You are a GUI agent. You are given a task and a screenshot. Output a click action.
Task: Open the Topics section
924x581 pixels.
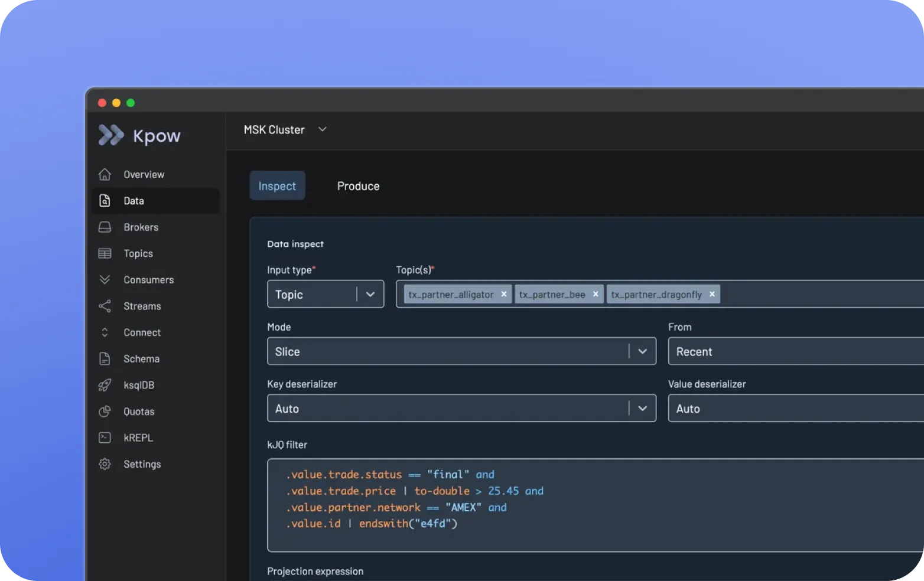tap(156, 253)
